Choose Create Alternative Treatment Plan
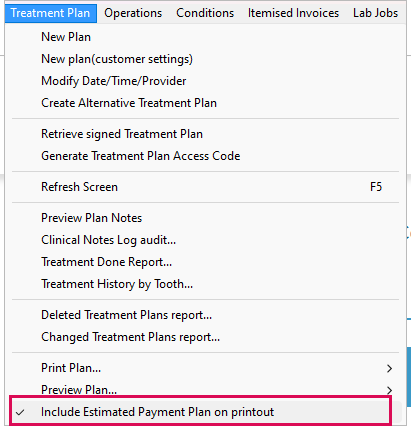This screenshot has width=411, height=426. [205, 103]
